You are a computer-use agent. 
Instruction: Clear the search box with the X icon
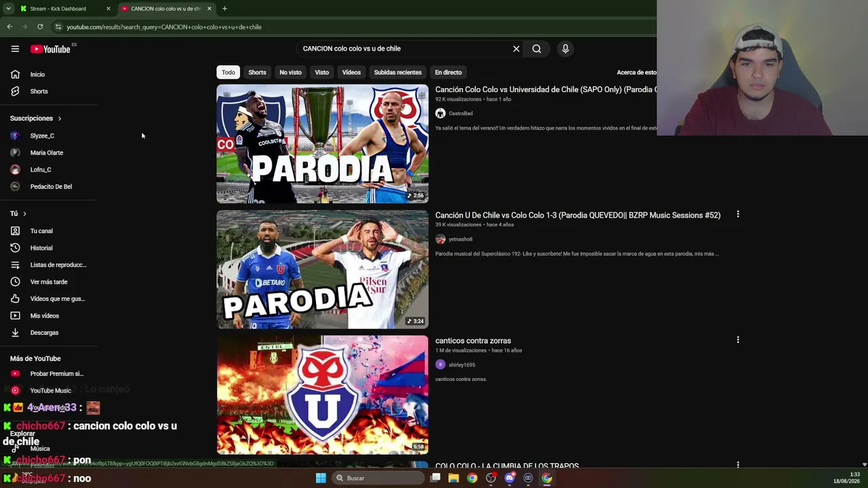(516, 49)
